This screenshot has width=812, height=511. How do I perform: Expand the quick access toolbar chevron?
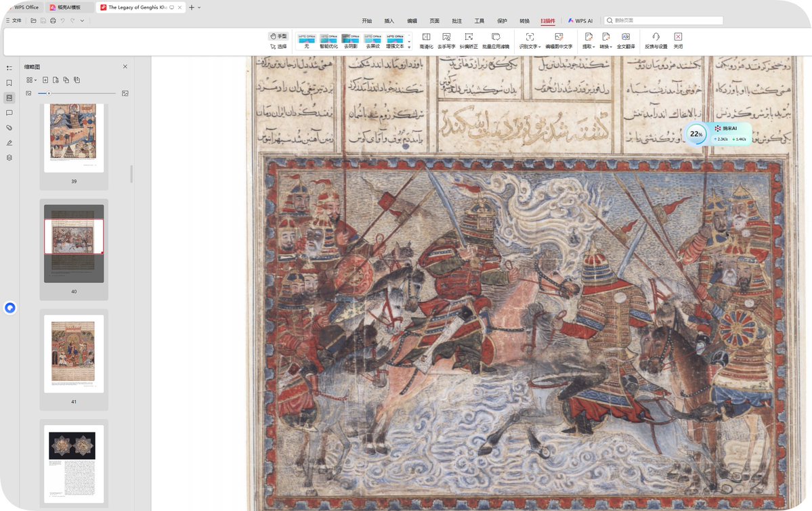point(82,21)
